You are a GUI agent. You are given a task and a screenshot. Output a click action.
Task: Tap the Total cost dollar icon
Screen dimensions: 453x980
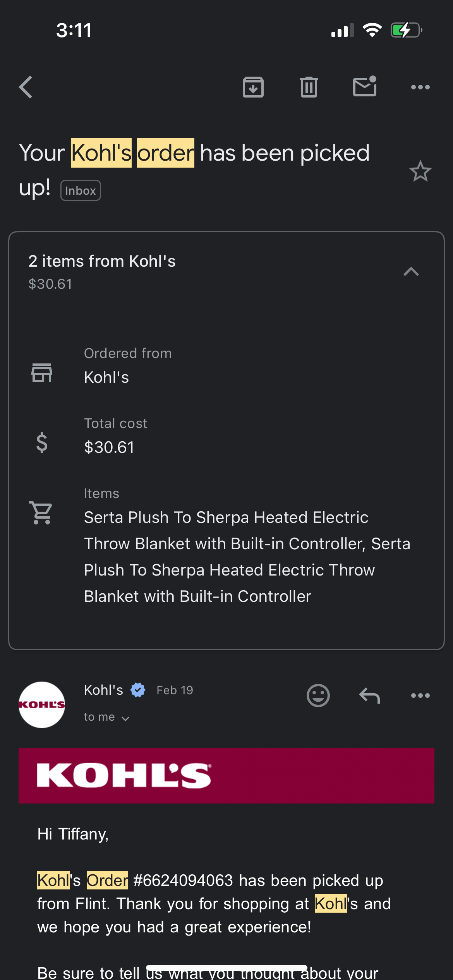[42, 443]
